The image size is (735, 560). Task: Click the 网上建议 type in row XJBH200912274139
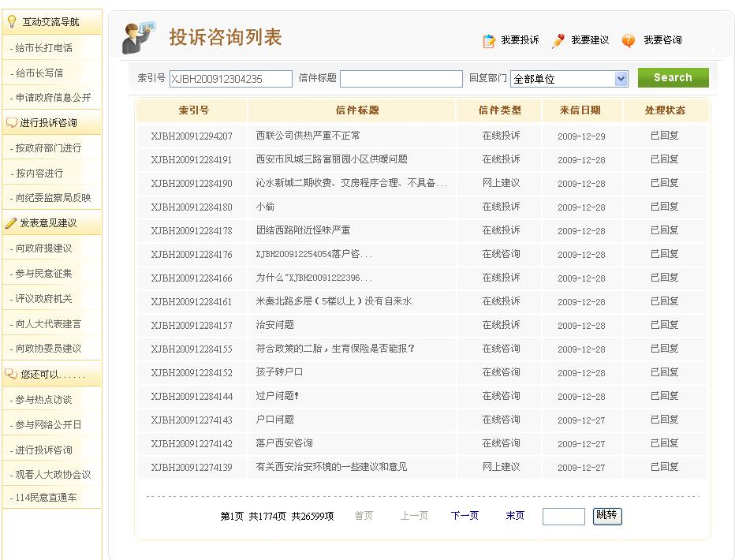coord(501,467)
